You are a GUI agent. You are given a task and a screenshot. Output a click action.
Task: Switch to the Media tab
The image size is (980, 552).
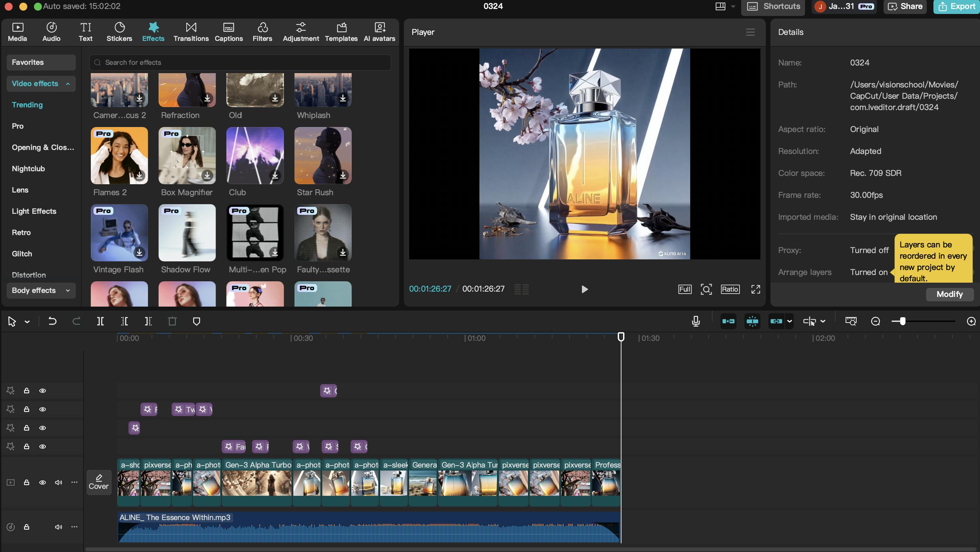pos(18,32)
